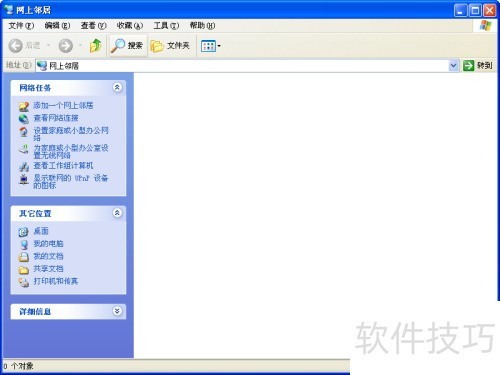Click the 其它位置 panel header title
Viewport: 500px width, 375px height.
click(35, 213)
